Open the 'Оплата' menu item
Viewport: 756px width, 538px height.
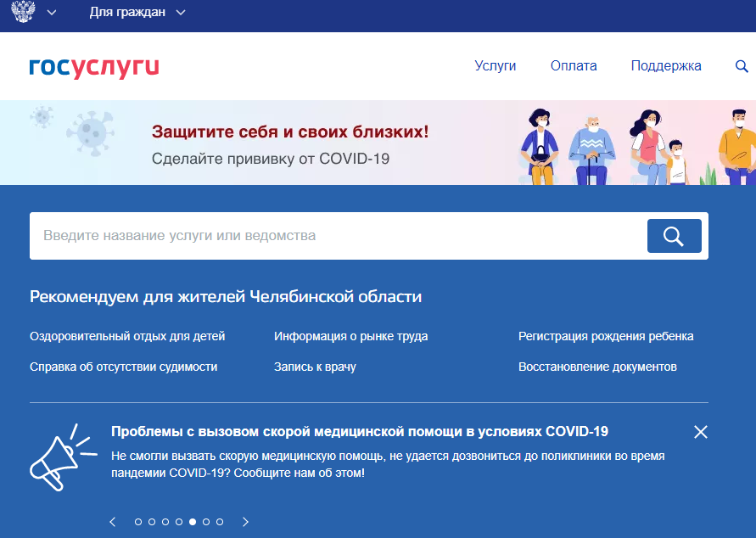[x=574, y=65]
